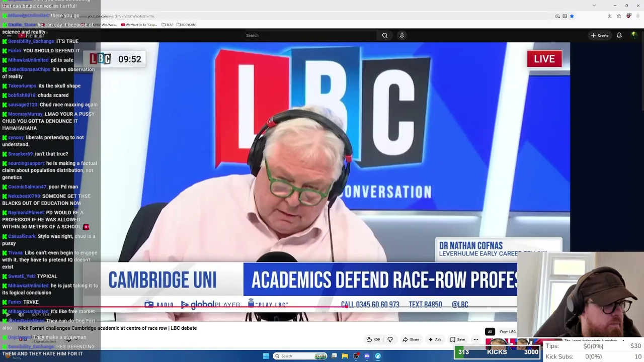Open the BODYCAM bookmarks folder

186,25
